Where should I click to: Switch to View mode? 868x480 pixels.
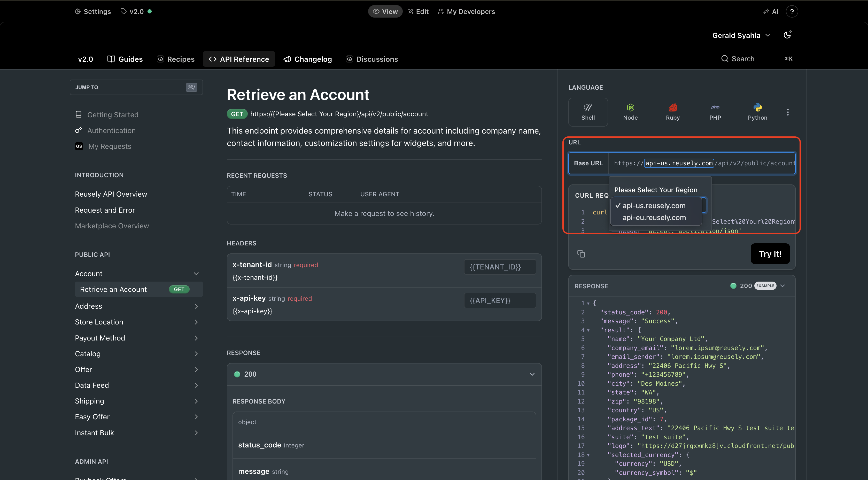[x=385, y=11]
